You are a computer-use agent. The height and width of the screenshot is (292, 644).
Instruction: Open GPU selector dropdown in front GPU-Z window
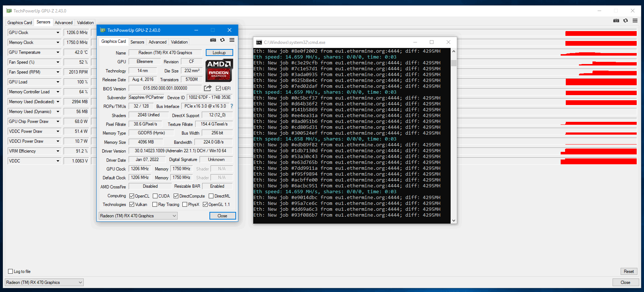138,216
